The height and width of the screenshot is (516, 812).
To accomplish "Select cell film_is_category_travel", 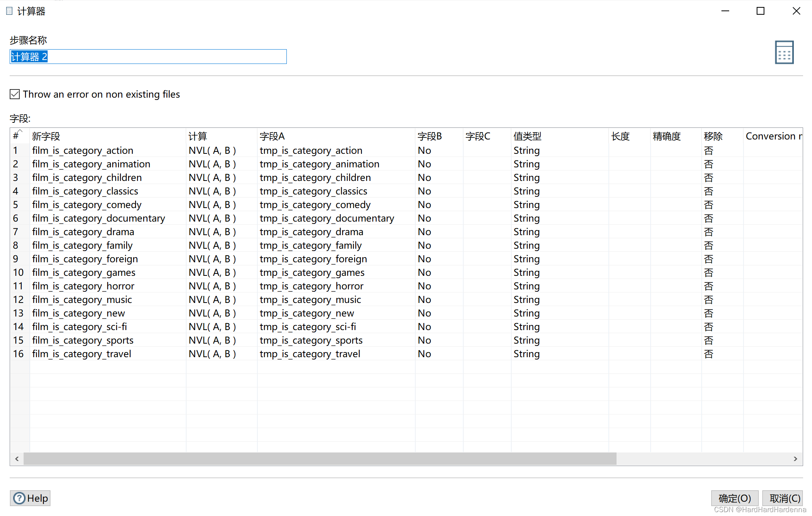I will coord(108,354).
